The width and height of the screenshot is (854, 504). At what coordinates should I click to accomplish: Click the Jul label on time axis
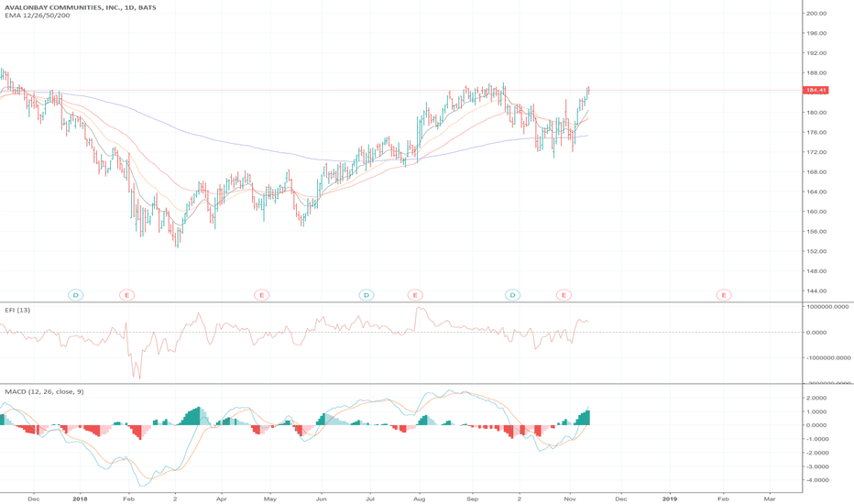pos(370,499)
